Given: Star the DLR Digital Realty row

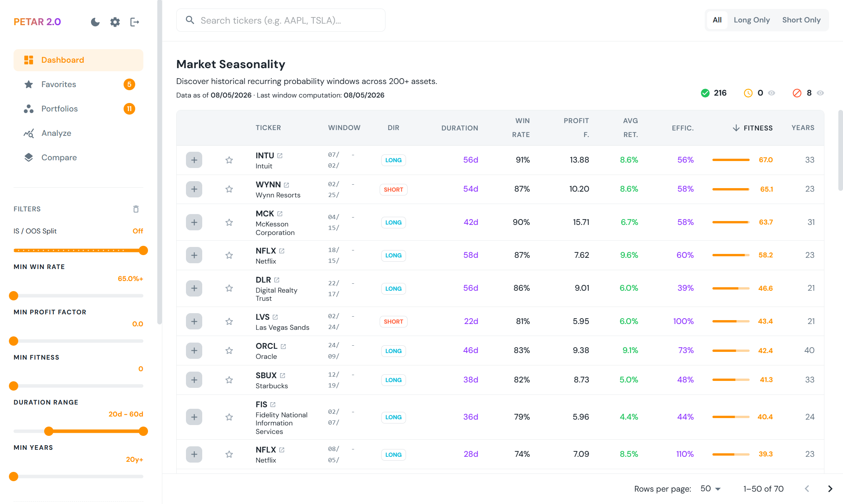Looking at the screenshot, I should click(x=229, y=288).
